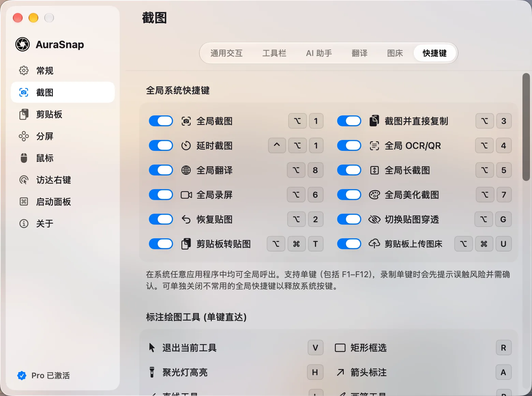Click the vertical scrollbar thumb

click(x=526, y=127)
